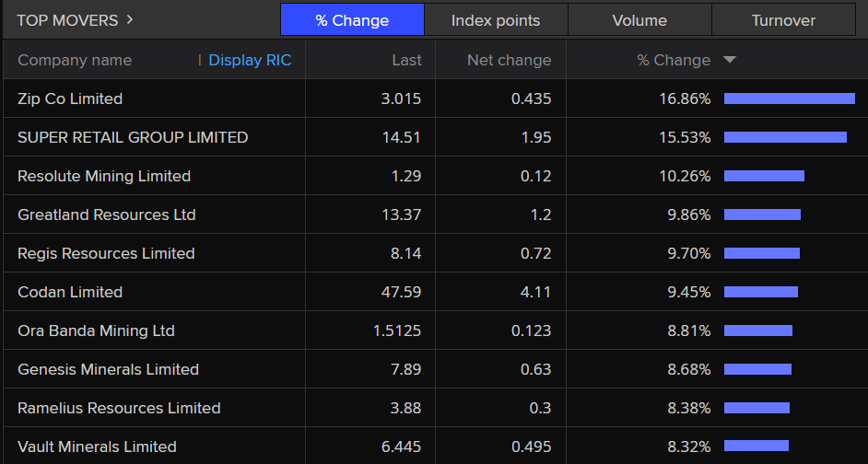
Task: Sort by Company name column header
Action: click(75, 60)
